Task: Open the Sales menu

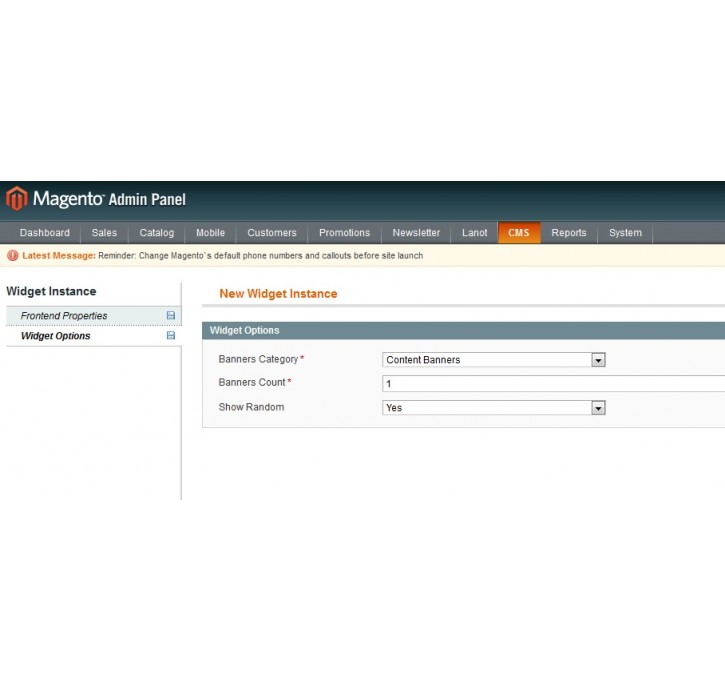Action: [104, 233]
